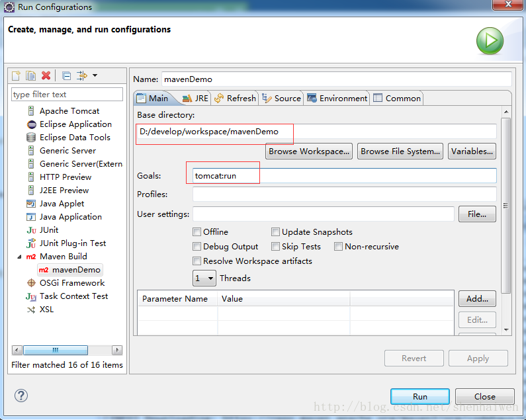
Task: Click the Goals input field
Action: click(345, 176)
